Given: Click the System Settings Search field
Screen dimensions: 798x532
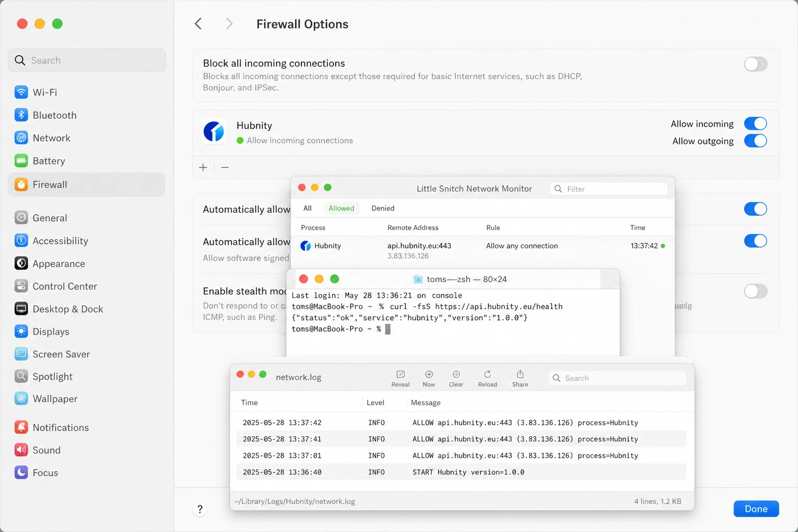Looking at the screenshot, I should point(87,60).
